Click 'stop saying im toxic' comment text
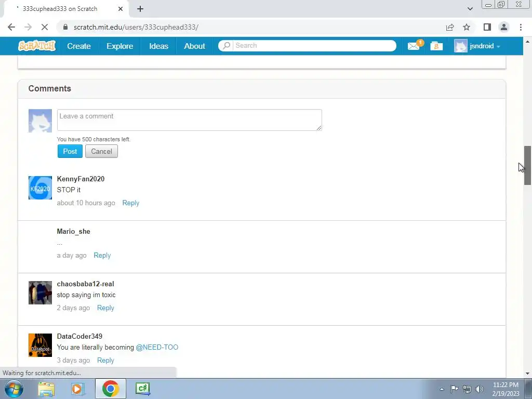The height and width of the screenshot is (399, 532). point(86,295)
